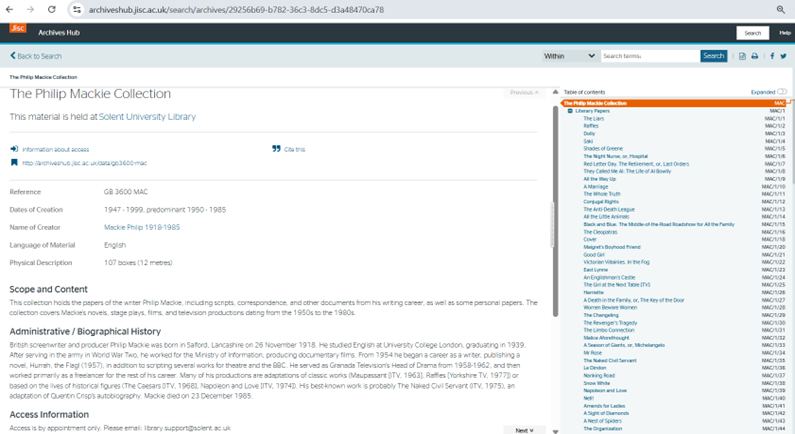Share on Twitter icon

[x=783, y=56]
